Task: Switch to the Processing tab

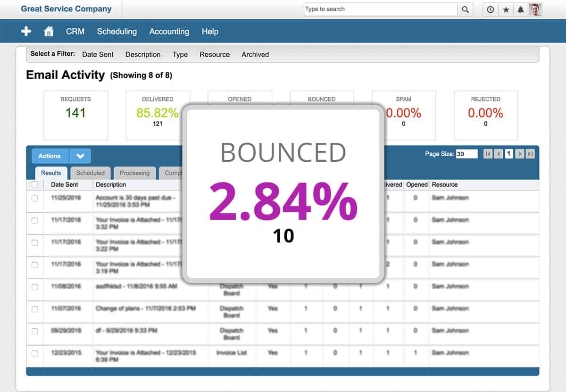Action: click(x=134, y=173)
